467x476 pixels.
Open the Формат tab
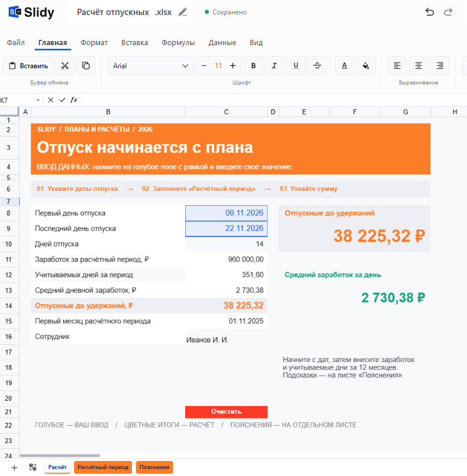(94, 42)
